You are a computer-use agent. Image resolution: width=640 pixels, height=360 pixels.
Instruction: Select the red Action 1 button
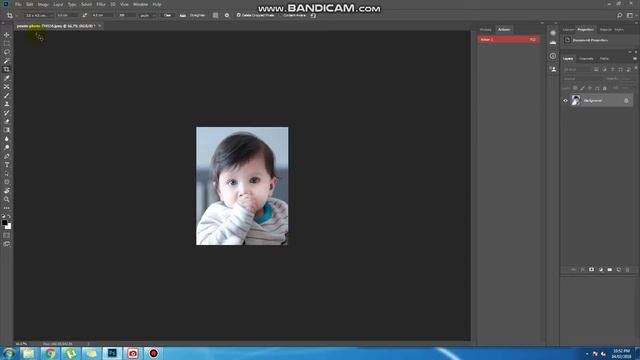(x=509, y=40)
